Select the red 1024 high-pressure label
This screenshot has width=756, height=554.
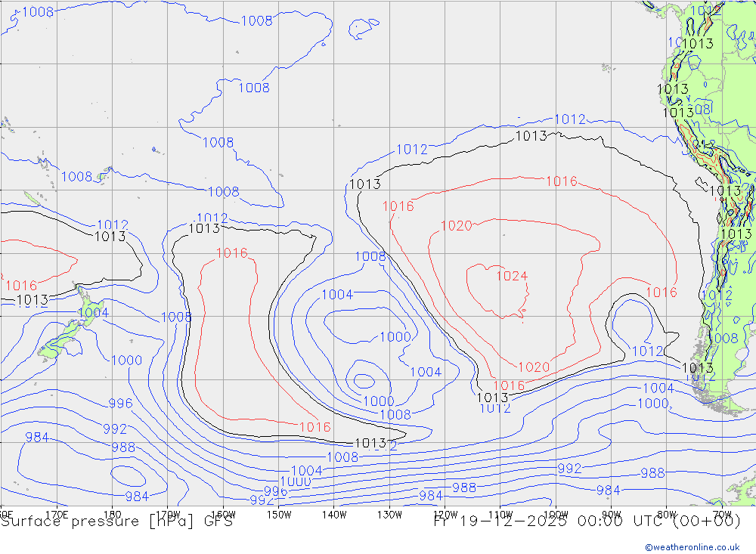click(512, 277)
